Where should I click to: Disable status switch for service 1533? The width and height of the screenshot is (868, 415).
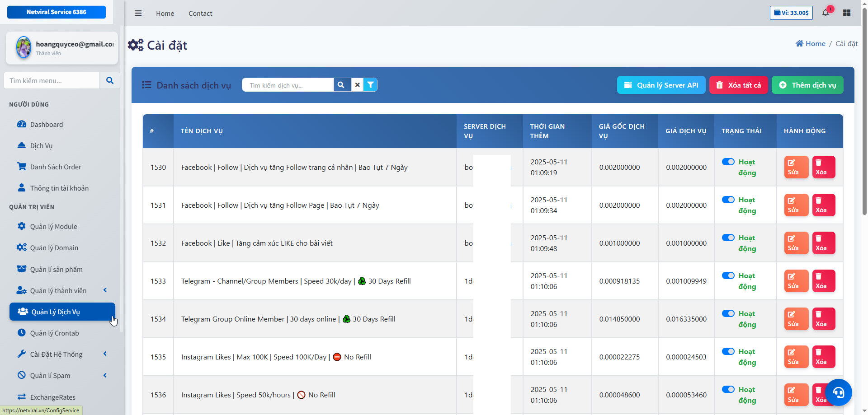[x=728, y=275]
